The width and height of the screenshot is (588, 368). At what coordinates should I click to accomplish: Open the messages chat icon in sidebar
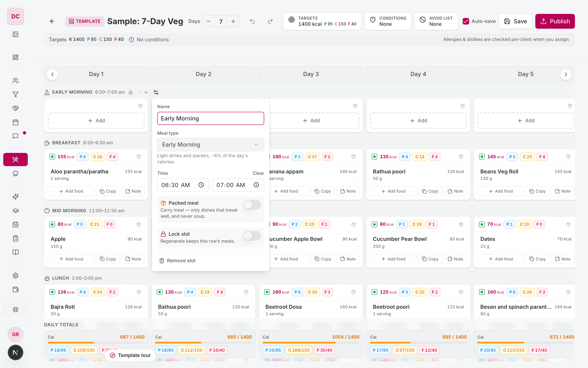tap(16, 136)
